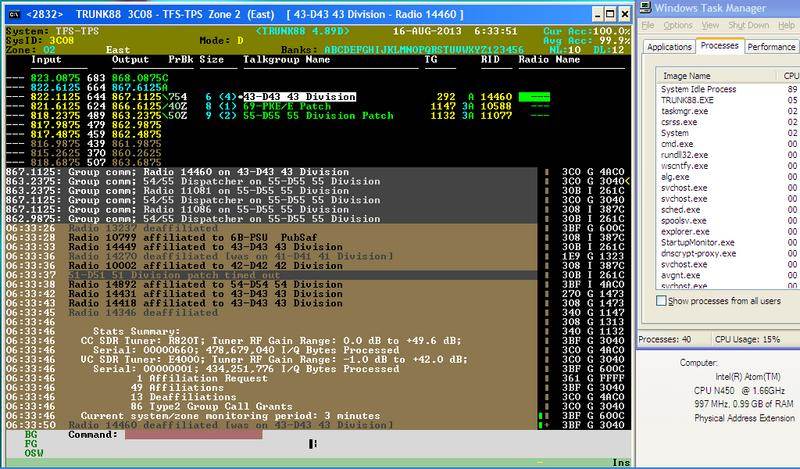The width and height of the screenshot is (800, 469).
Task: Click the Radio 14892 affiliated to 54-D54 line
Action: (206, 284)
